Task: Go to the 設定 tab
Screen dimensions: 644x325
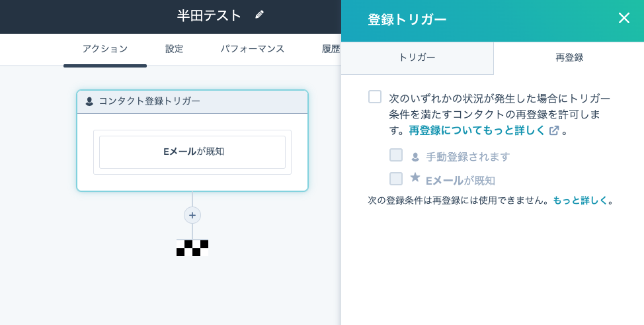Action: (x=175, y=49)
